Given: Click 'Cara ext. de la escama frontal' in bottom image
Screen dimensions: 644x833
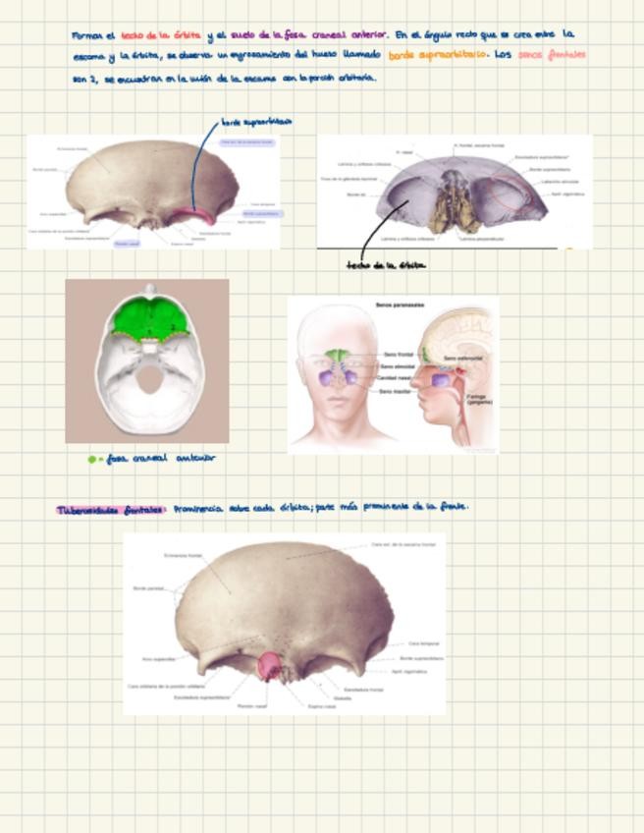Looking at the screenshot, I should 403,544.
